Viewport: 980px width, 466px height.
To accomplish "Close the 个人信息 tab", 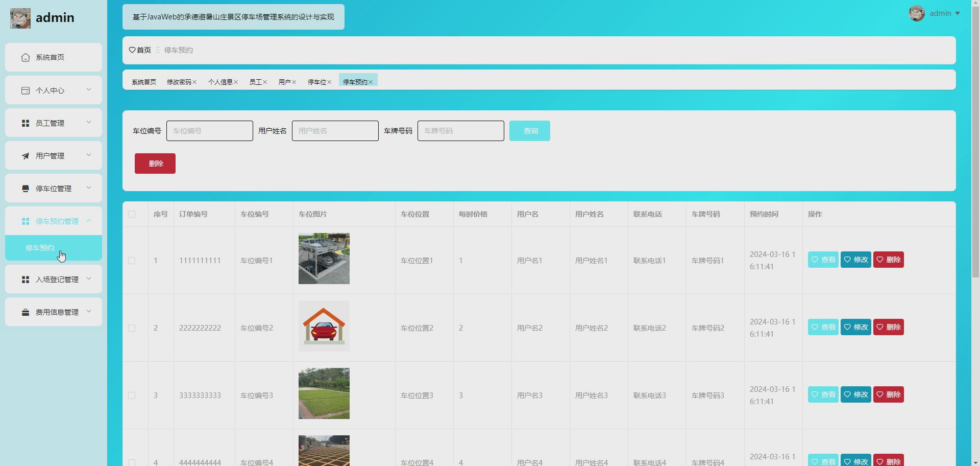I will pyautogui.click(x=236, y=82).
